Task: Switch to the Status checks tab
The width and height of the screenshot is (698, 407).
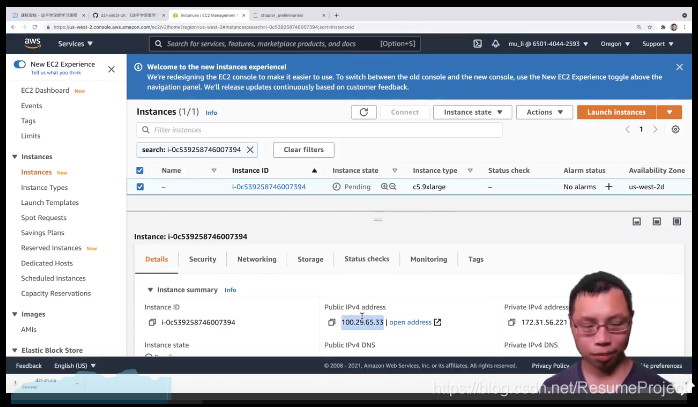Action: [x=367, y=259]
